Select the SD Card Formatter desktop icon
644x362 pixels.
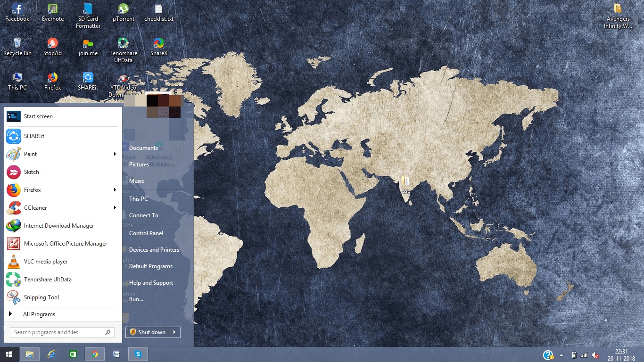click(88, 16)
